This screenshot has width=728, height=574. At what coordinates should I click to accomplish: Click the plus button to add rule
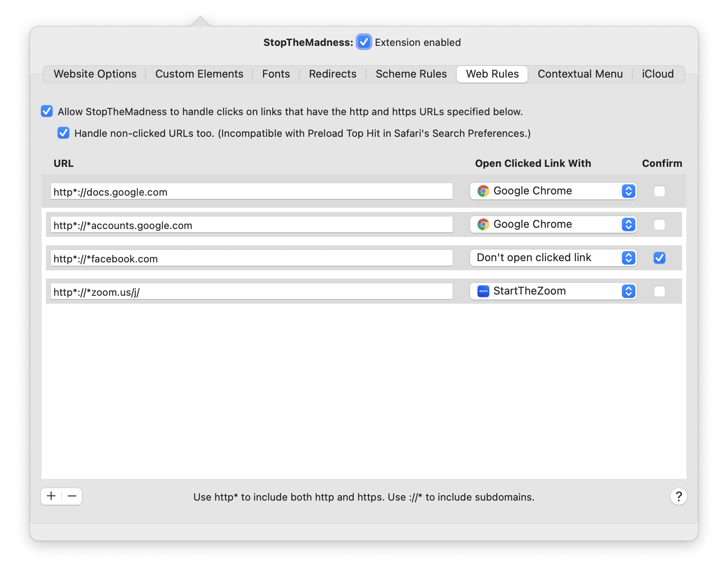(x=51, y=496)
